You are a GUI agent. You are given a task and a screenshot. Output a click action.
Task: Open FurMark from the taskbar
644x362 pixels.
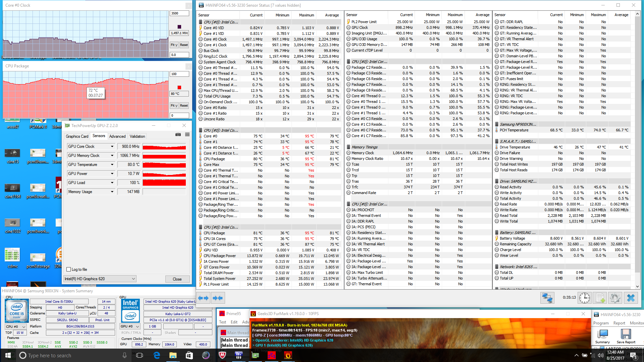coord(288,355)
